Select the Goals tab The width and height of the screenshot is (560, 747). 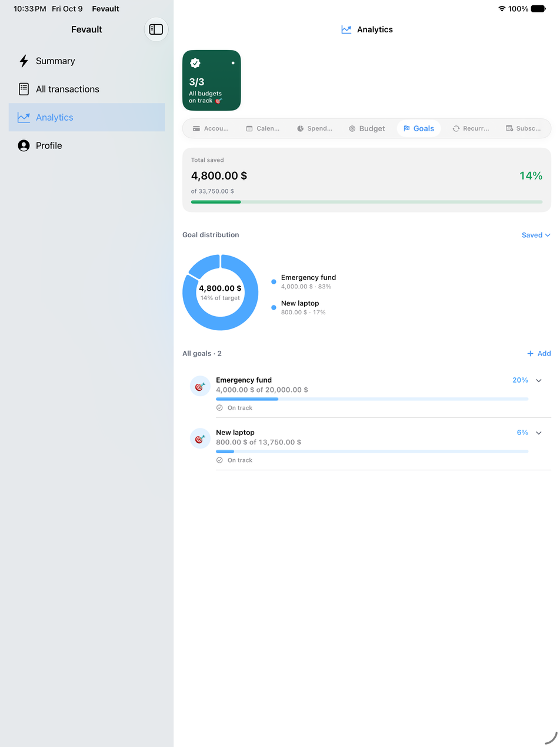pyautogui.click(x=419, y=128)
